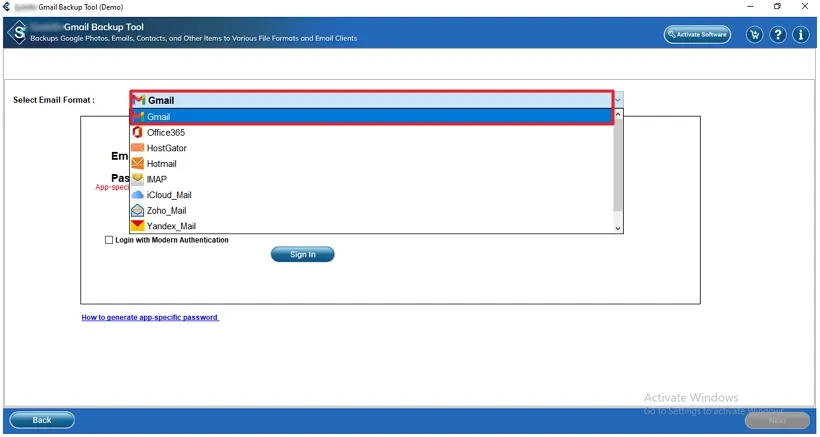Click the dropdown list scroll up arrow
Viewport: 820px width, 437px height.
(618, 114)
